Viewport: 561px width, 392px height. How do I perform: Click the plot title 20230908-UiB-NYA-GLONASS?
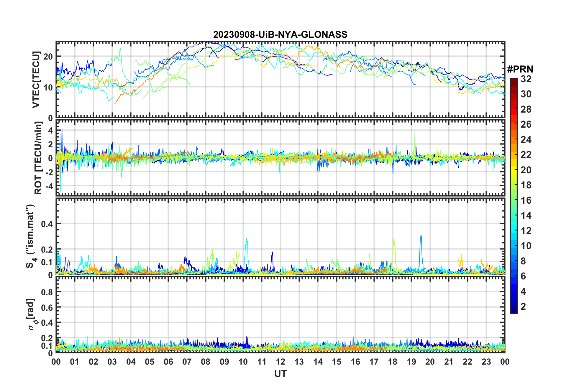click(280, 34)
